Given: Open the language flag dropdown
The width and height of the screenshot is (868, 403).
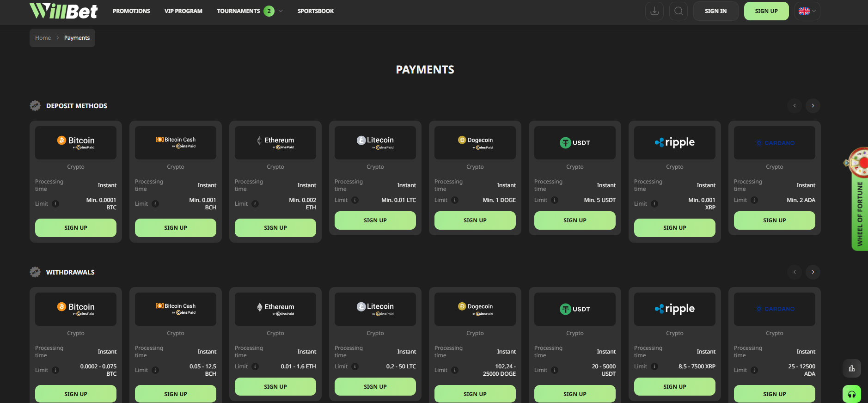Looking at the screenshot, I should pyautogui.click(x=807, y=11).
